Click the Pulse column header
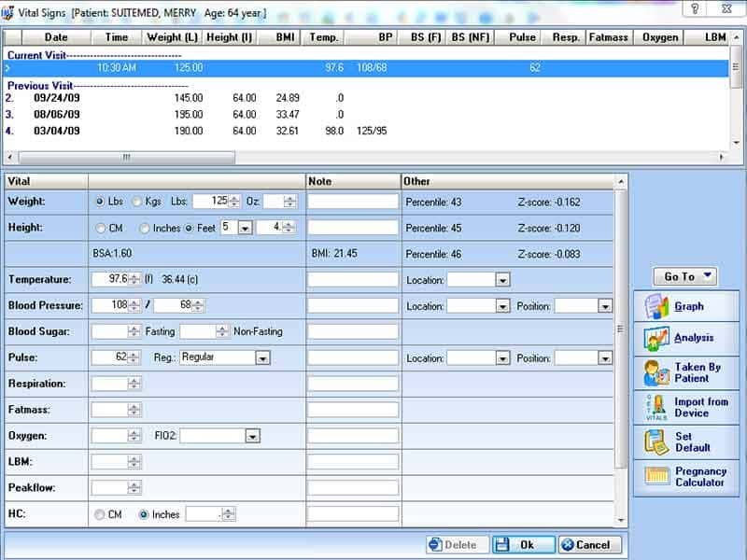This screenshot has height=560, width=747. (522, 37)
